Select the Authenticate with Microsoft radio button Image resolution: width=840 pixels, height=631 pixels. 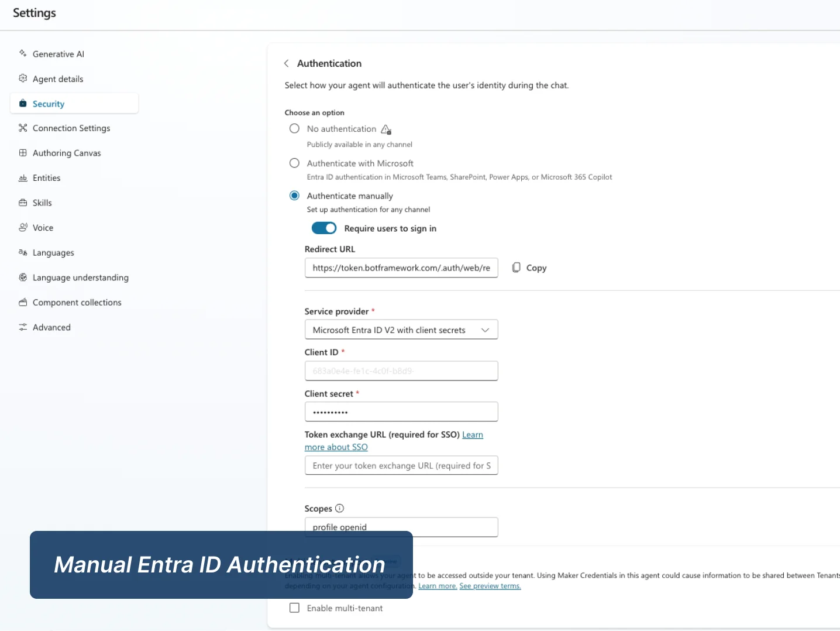coord(294,163)
